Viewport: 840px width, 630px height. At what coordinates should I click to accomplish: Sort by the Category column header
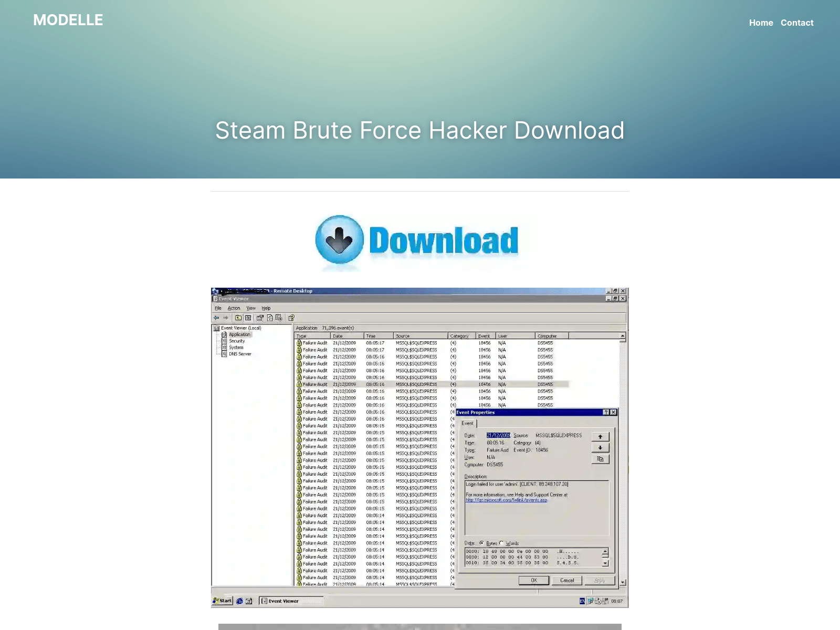coord(461,336)
